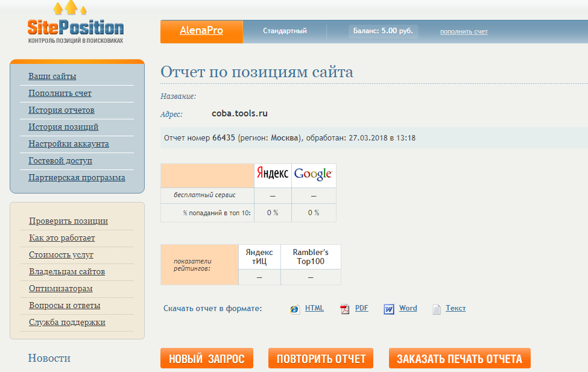Image resolution: width=588 pixels, height=372 pixels.
Task: Select the Текст file icon for plain text export
Action: [x=435, y=308]
